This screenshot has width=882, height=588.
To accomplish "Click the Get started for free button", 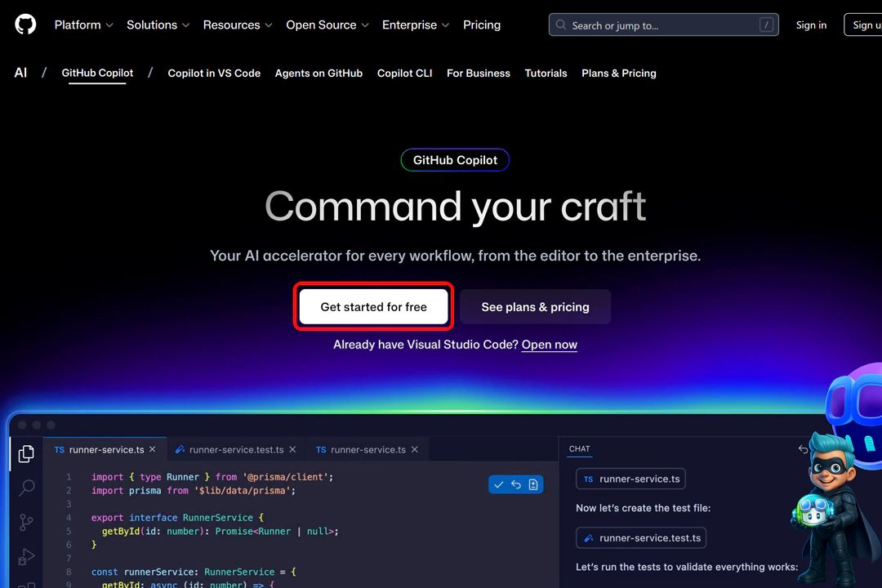I will coord(373,306).
